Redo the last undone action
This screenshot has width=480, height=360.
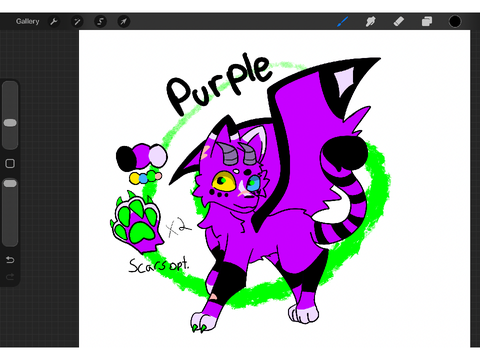[10, 277]
